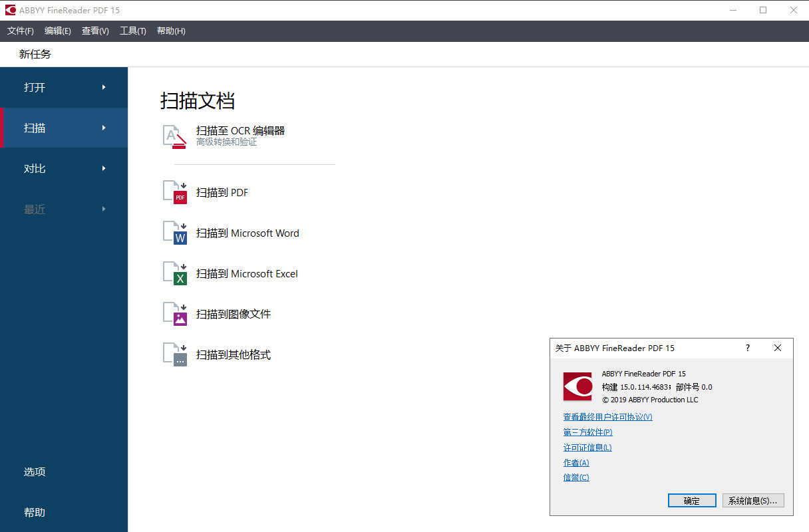This screenshot has height=532, width=809.
Task: Expand the 扫描 sidebar arrow
Action: (x=104, y=128)
